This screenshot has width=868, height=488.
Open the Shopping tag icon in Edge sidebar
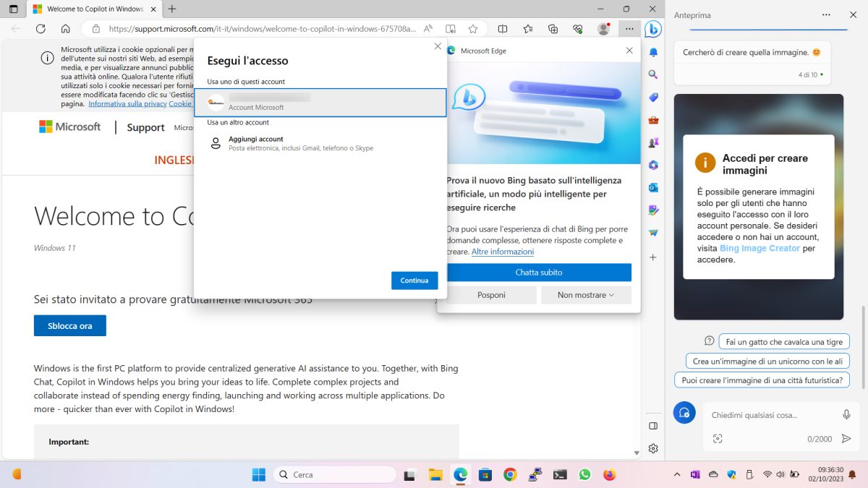[x=653, y=97]
